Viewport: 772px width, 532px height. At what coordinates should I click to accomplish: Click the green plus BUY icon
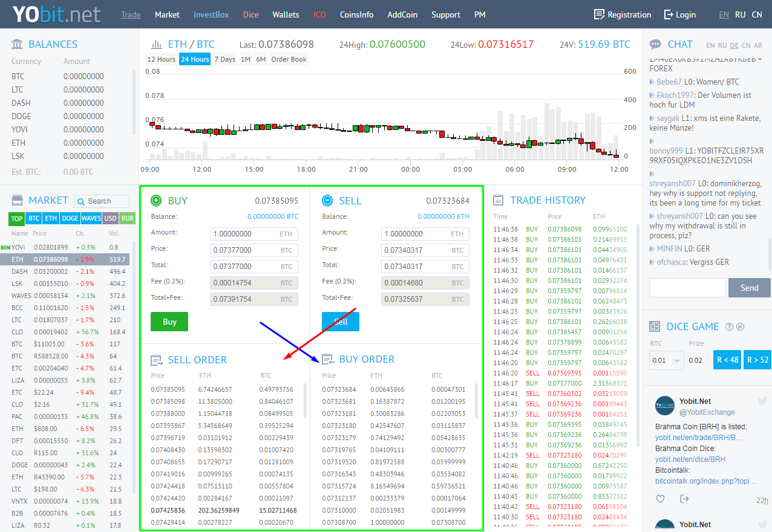156,200
